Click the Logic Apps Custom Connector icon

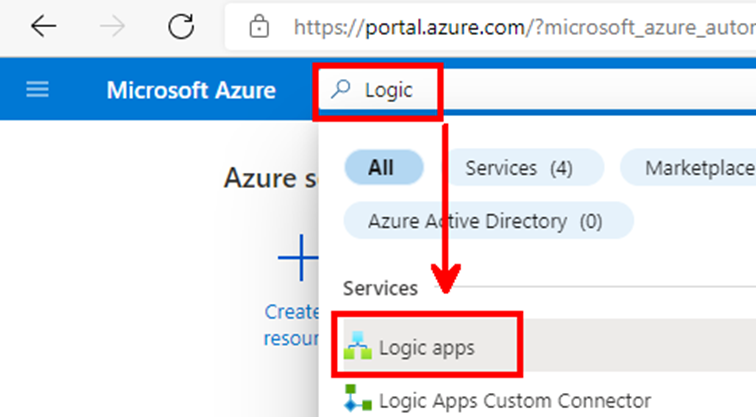pyautogui.click(x=358, y=398)
